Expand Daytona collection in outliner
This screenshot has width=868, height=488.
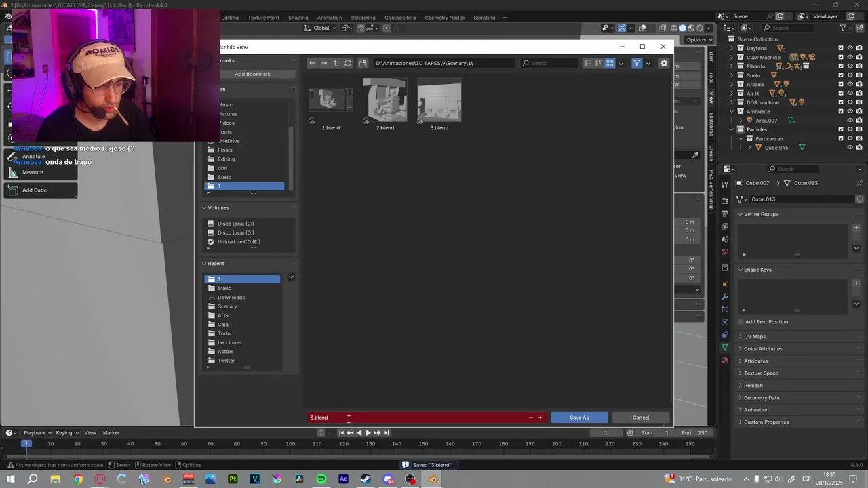[732, 48]
